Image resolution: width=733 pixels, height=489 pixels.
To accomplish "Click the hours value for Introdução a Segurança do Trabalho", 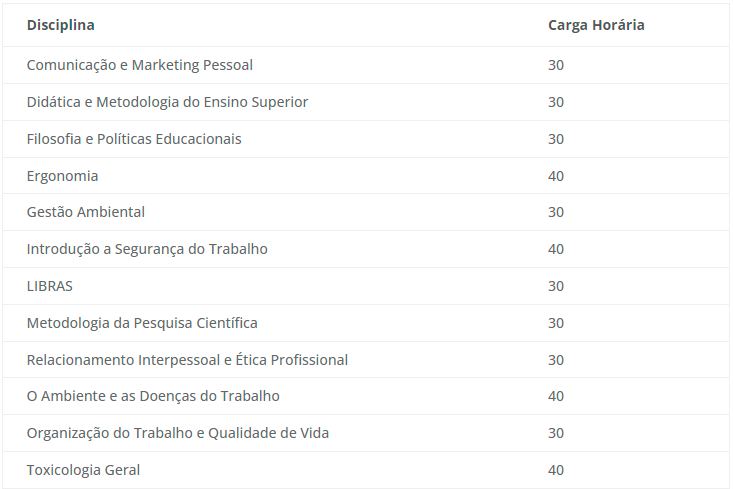I will (556, 249).
